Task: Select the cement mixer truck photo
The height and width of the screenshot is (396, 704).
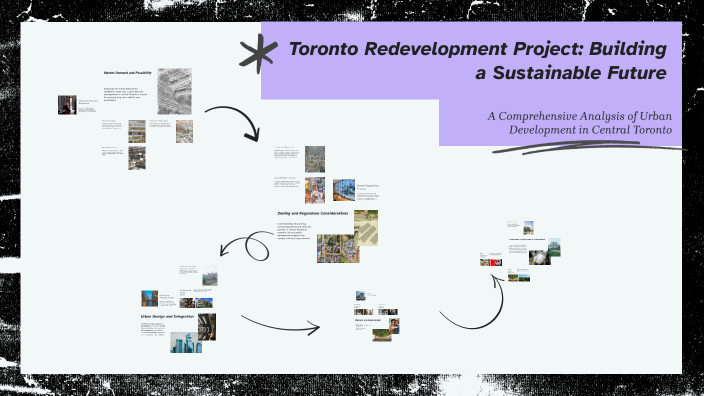Action: coord(540,258)
